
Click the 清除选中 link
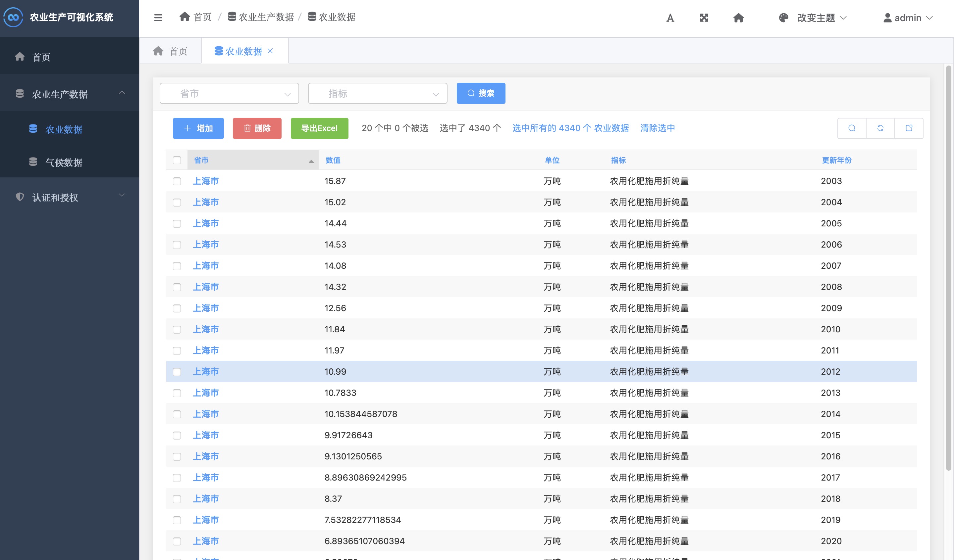pyautogui.click(x=657, y=128)
